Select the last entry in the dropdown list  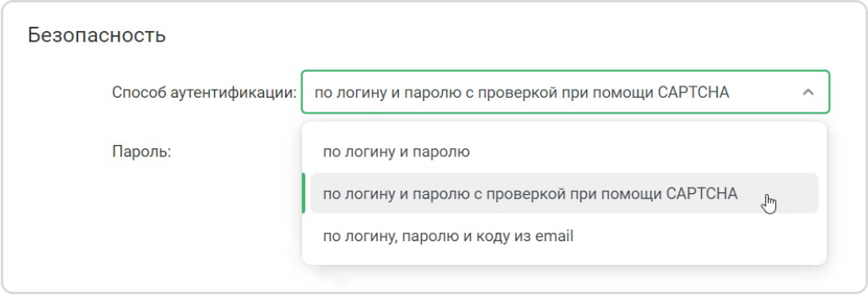pyautogui.click(x=564, y=236)
